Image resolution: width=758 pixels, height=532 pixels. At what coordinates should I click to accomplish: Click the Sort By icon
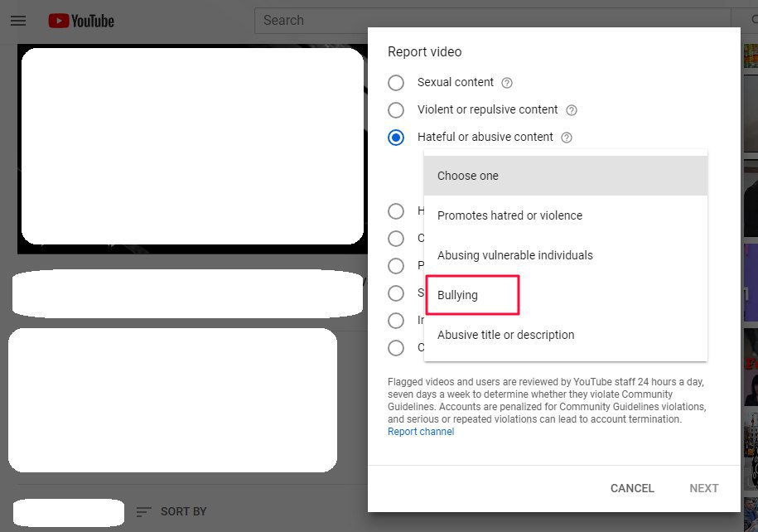[144, 511]
